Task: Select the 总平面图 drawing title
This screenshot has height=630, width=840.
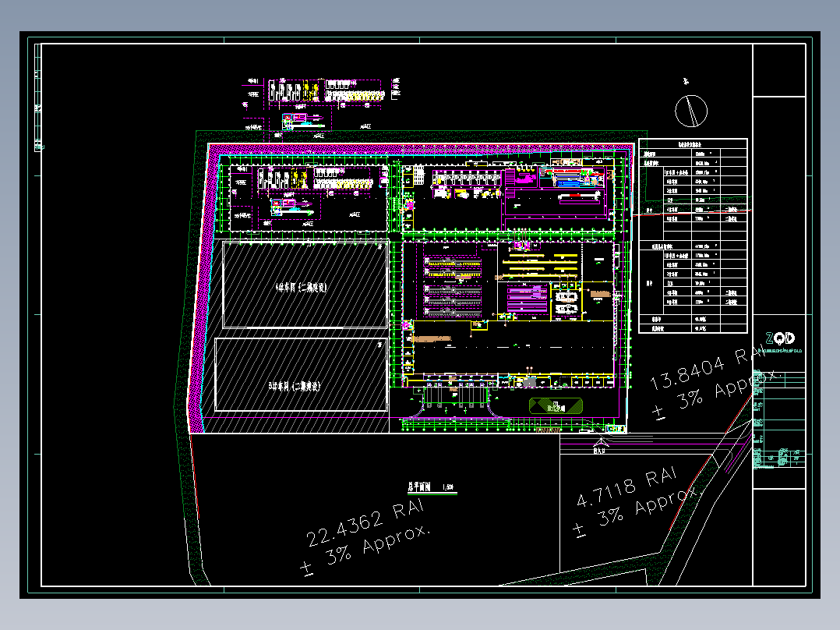Action: 419,487
